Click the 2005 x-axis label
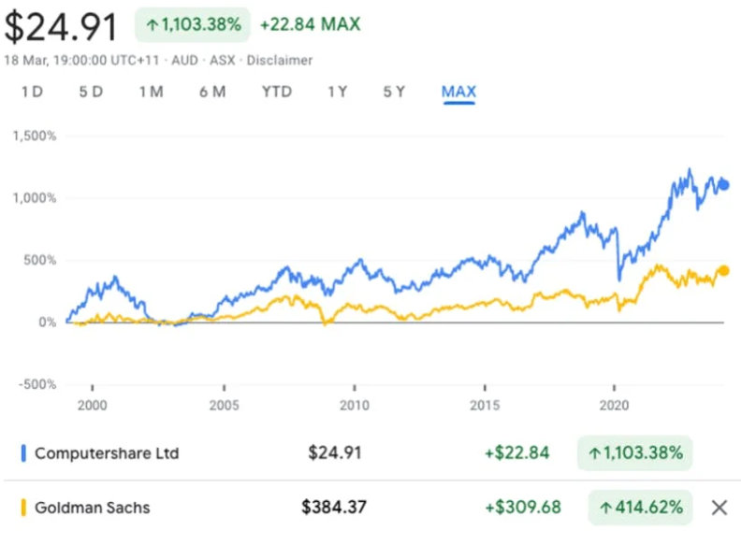 click(x=225, y=406)
